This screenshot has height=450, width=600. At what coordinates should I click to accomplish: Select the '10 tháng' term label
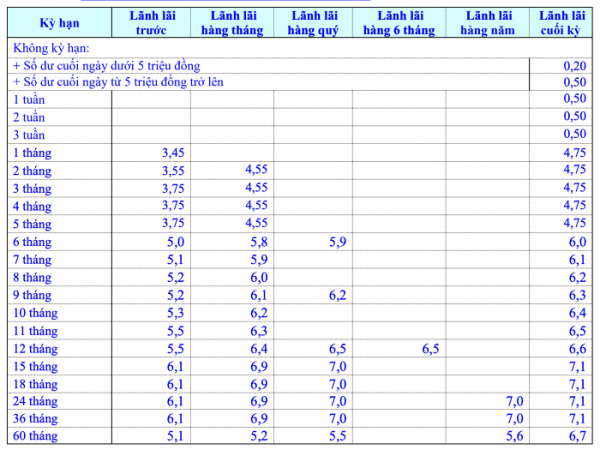point(35,313)
